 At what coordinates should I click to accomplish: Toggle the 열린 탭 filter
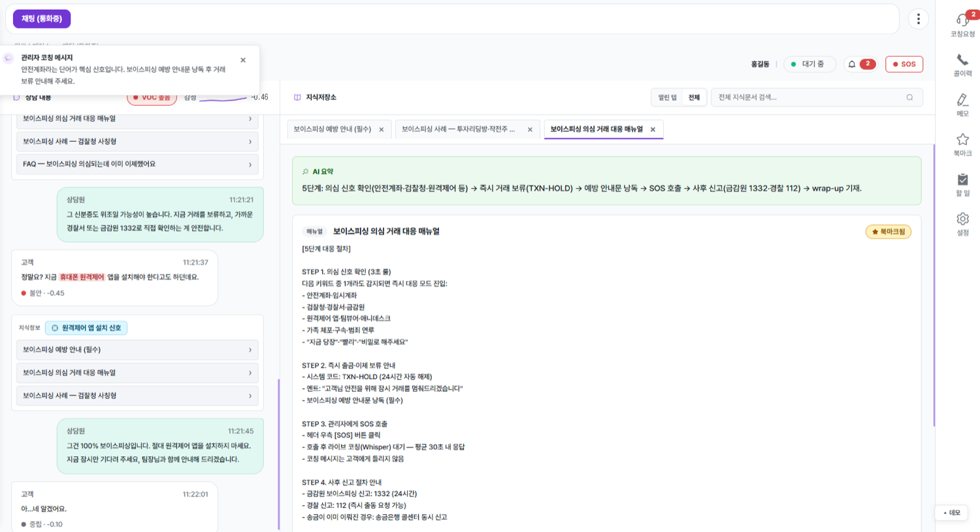tap(667, 97)
